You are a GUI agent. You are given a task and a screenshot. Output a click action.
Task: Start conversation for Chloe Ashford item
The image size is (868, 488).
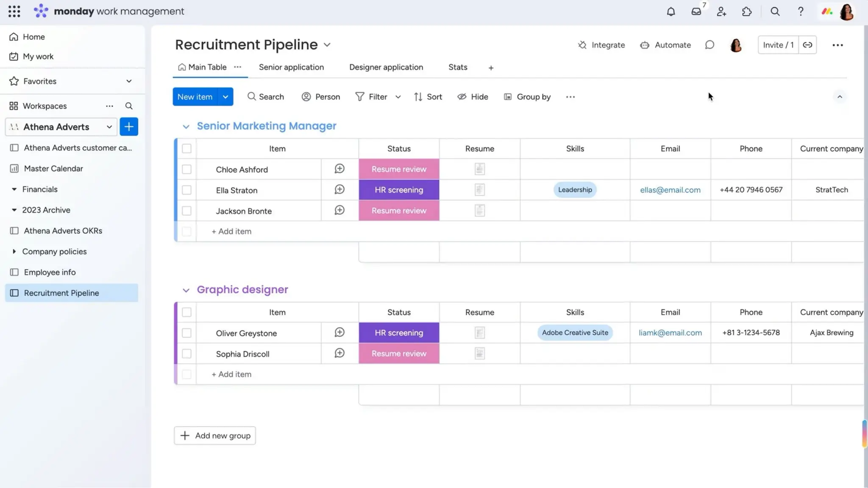[x=339, y=169]
